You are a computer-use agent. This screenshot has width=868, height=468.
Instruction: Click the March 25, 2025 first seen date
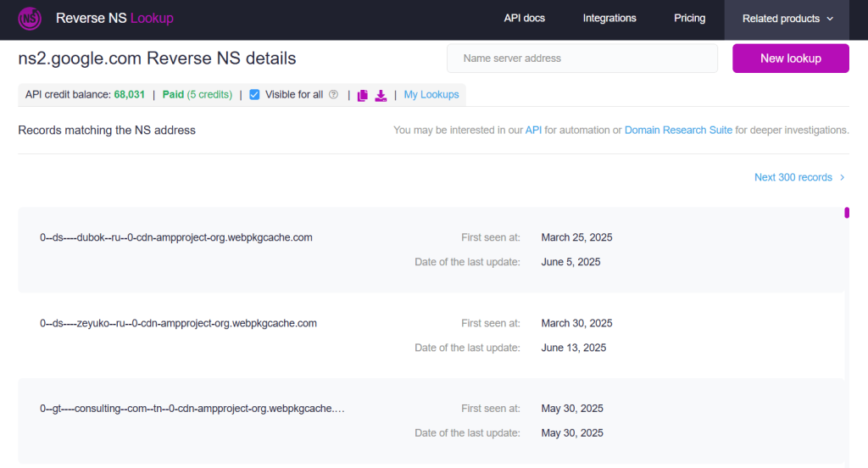coord(576,237)
